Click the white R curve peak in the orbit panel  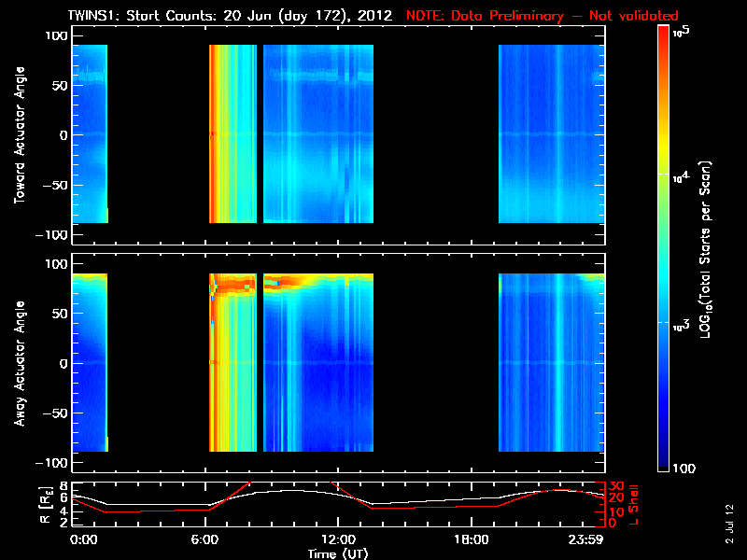(291, 491)
